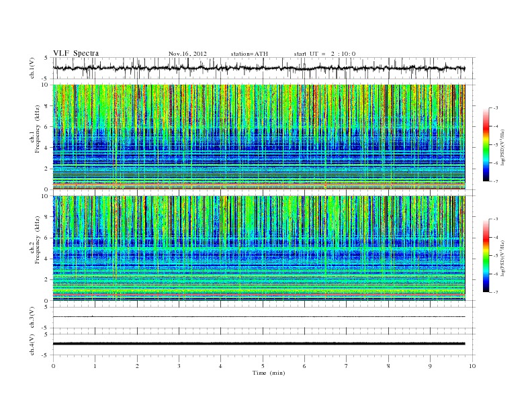Click the '-7' label on ch.2 color bar
This screenshot has width=532, height=411.
click(x=496, y=292)
